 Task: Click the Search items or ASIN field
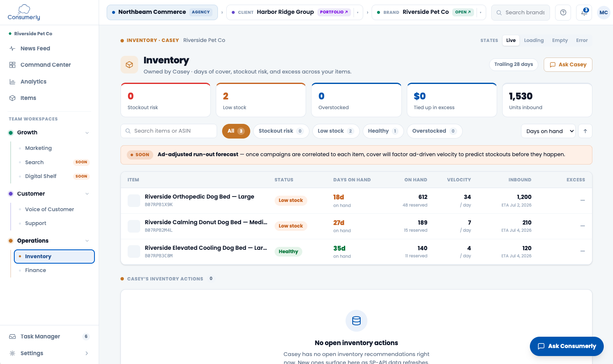point(169,131)
